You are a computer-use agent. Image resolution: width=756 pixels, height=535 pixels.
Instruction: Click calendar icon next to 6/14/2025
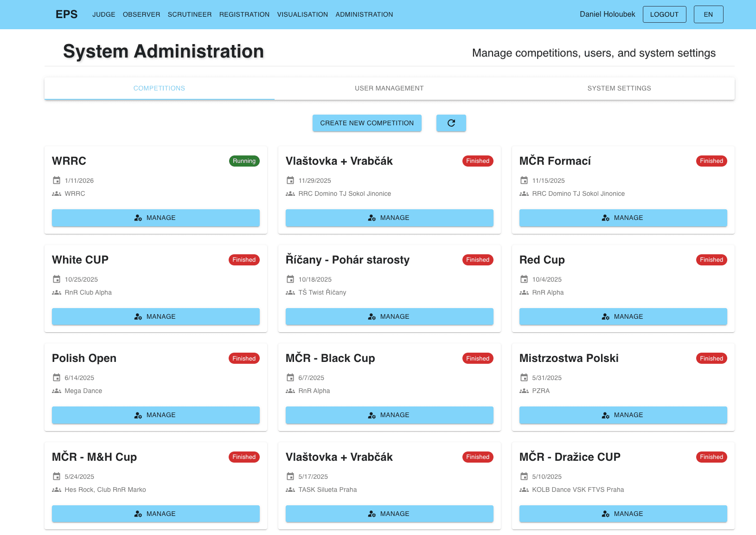(x=57, y=378)
